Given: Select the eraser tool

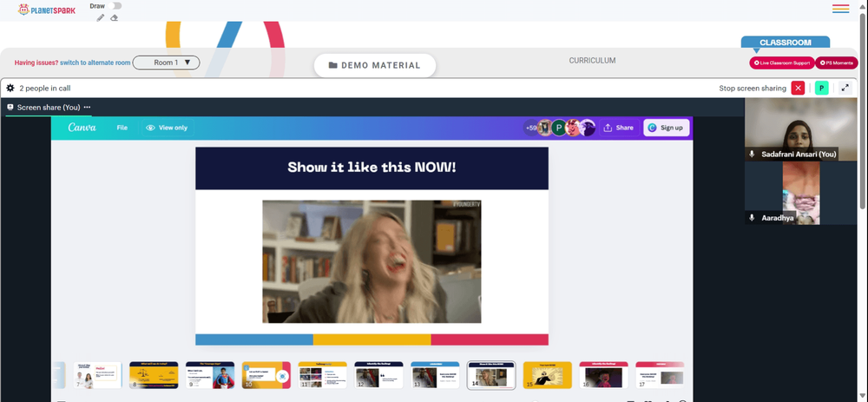Looking at the screenshot, I should 114,17.
